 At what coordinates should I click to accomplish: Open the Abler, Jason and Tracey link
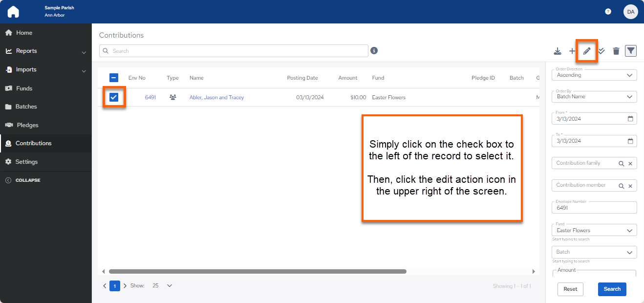click(x=216, y=97)
